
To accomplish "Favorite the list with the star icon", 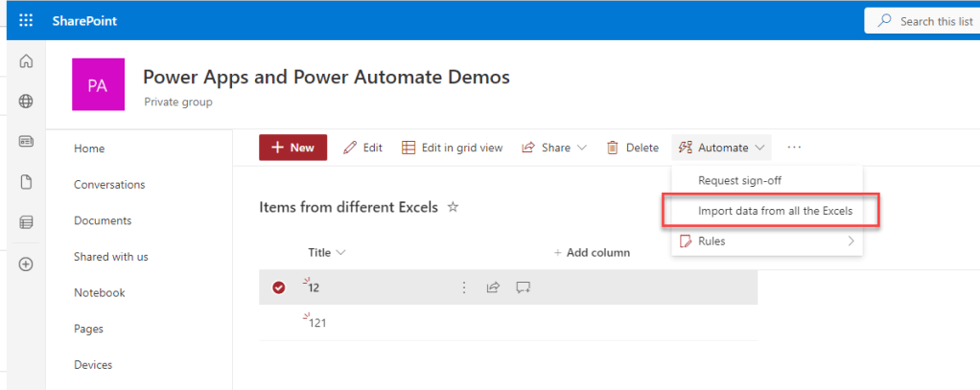I will pos(454,207).
